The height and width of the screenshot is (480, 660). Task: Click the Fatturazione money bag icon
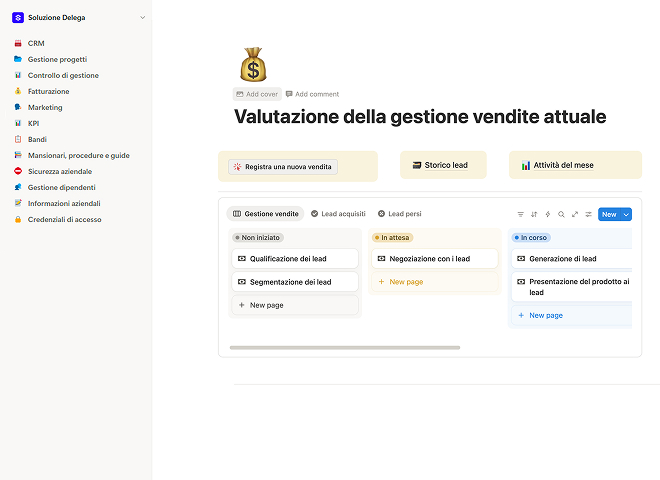pos(18,91)
